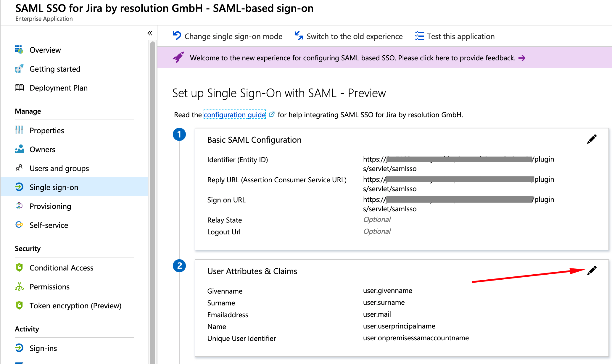
Task: Click the purple rocket icon in banner
Action: pyautogui.click(x=178, y=57)
